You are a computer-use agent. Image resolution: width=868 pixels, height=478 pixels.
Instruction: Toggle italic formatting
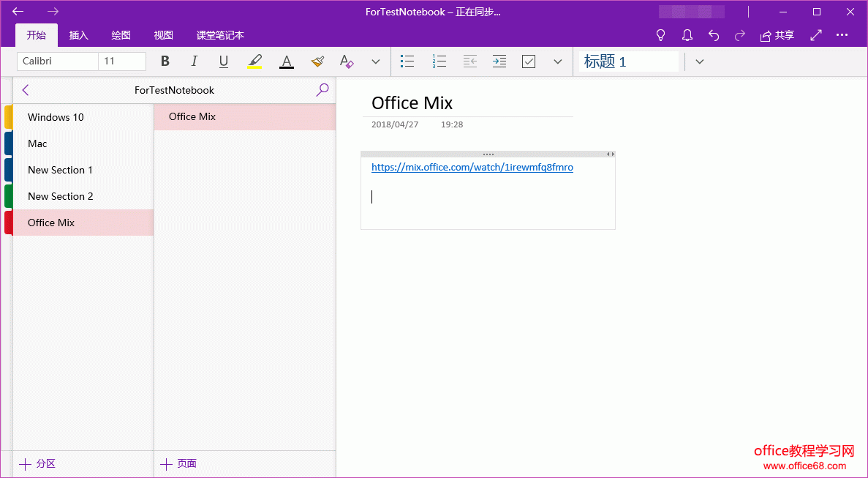click(x=194, y=61)
